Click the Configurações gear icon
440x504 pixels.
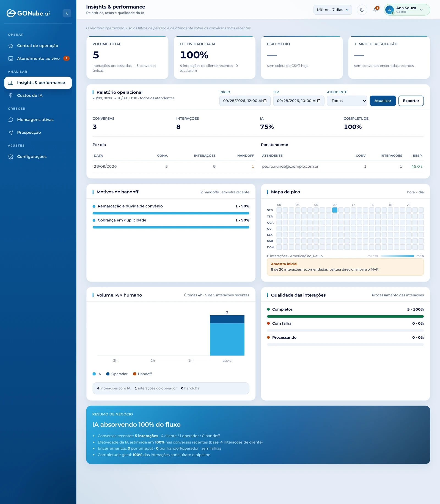(11, 156)
